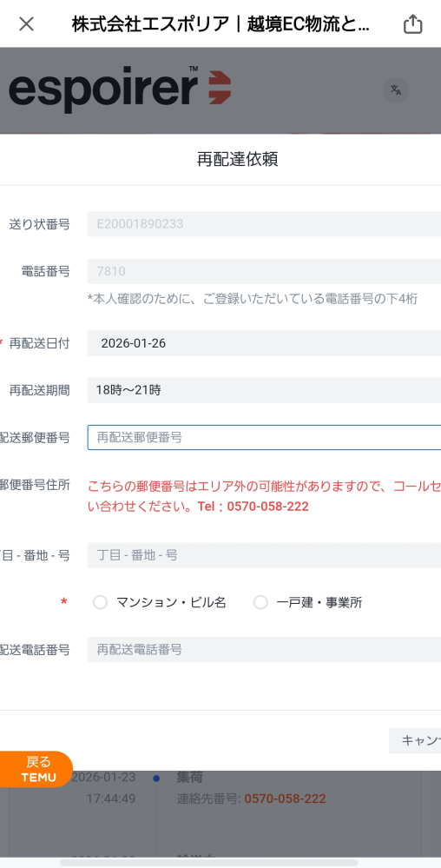Select マンション・ビル名 radio option
The image size is (441, 868).
click(x=100, y=602)
